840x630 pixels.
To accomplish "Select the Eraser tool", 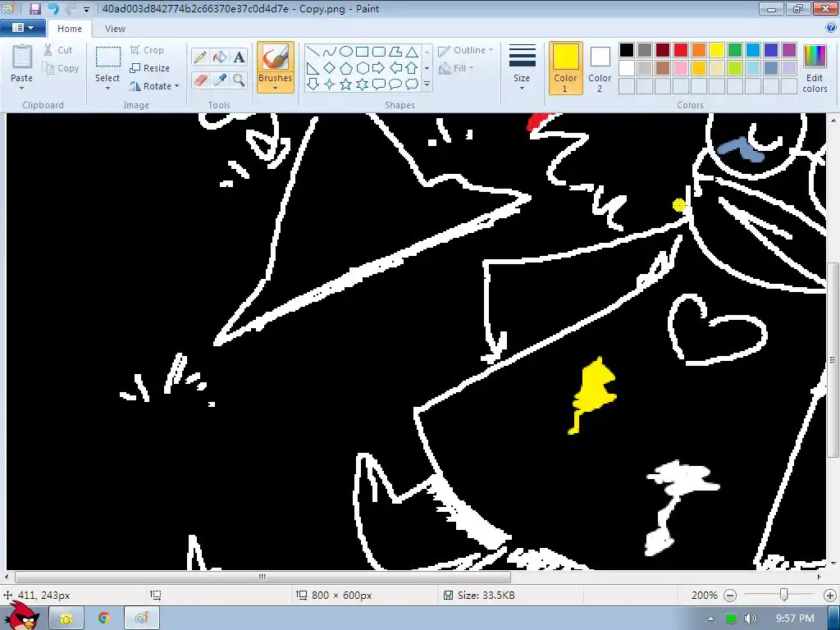I will coord(200,80).
